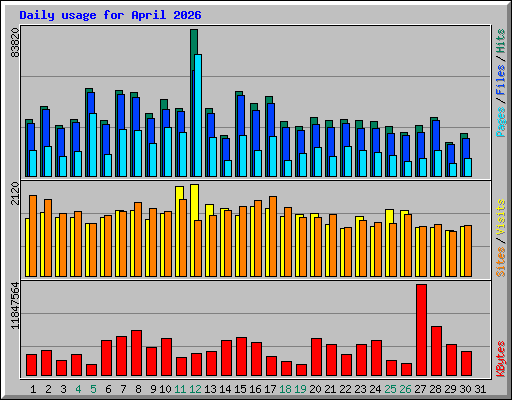Click the x-axis day label "1"
The image size is (512, 400).
pos(33,389)
